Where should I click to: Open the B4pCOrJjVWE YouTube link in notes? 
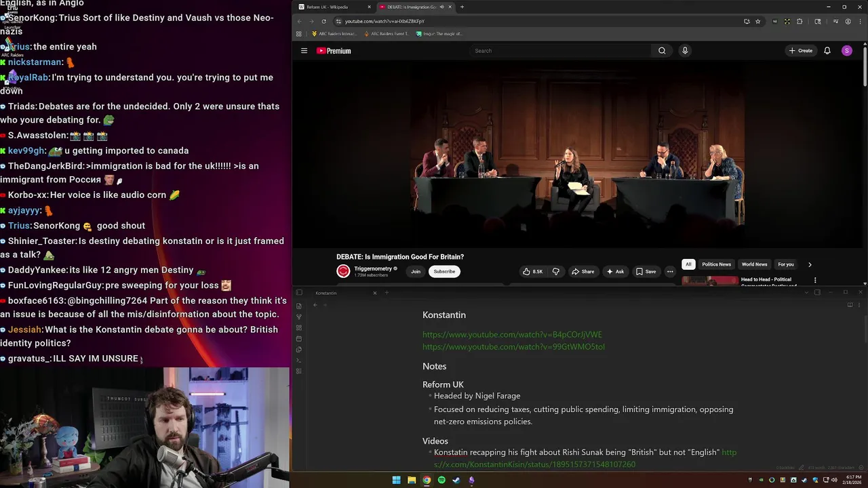pos(512,335)
